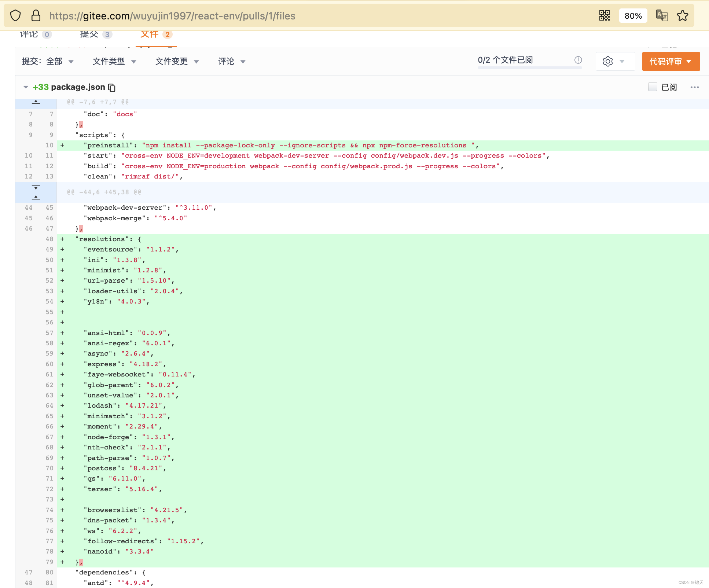Click the "build" script line
This screenshot has width=709, height=588.
[294, 166]
